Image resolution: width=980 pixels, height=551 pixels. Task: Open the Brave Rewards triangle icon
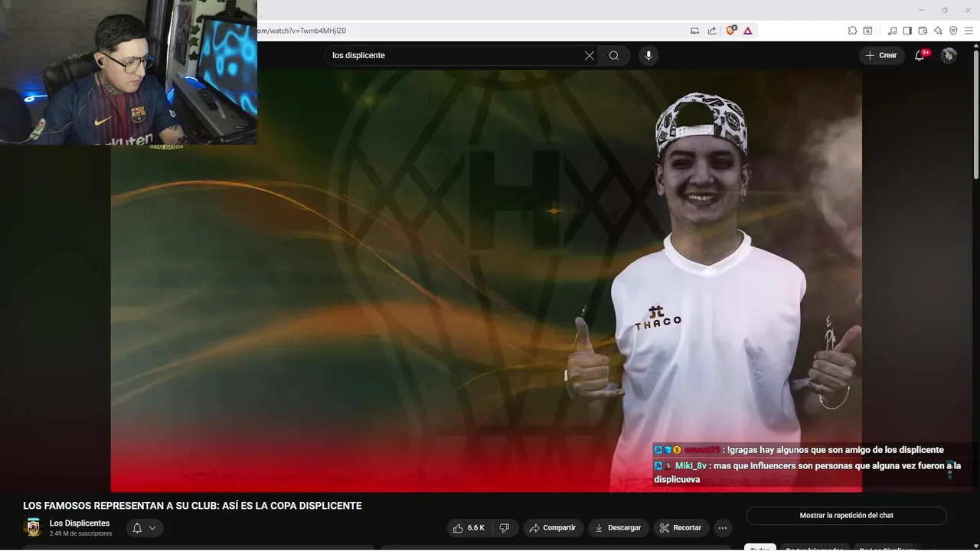[748, 31]
